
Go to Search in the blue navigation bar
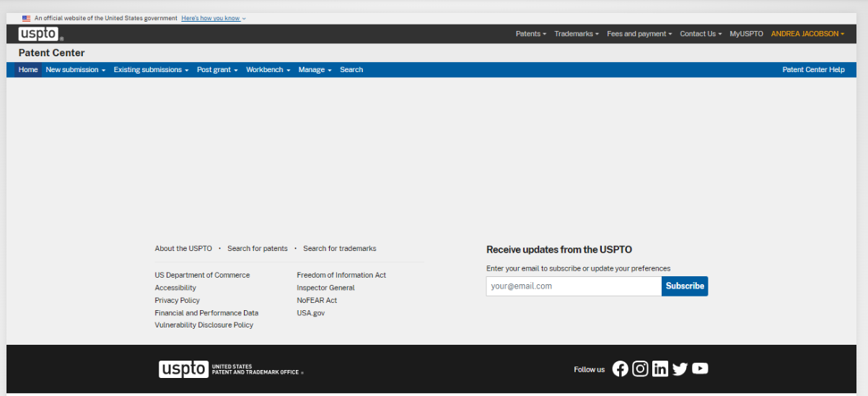[x=351, y=70]
